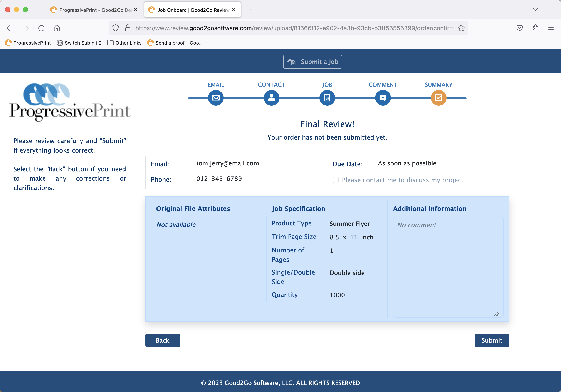This screenshot has height=392, width=561.
Task: Click the Save to Pocket icon
Action: click(519, 28)
